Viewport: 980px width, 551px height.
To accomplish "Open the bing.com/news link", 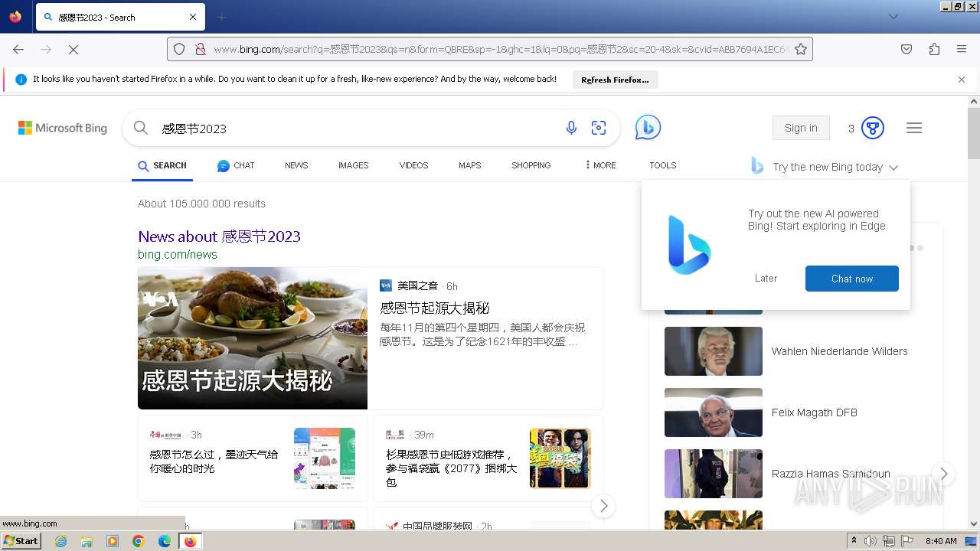I will [x=178, y=255].
